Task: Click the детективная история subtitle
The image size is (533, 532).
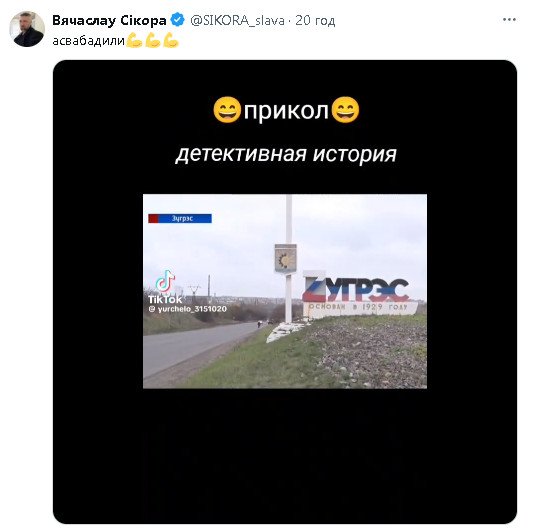Action: click(286, 154)
